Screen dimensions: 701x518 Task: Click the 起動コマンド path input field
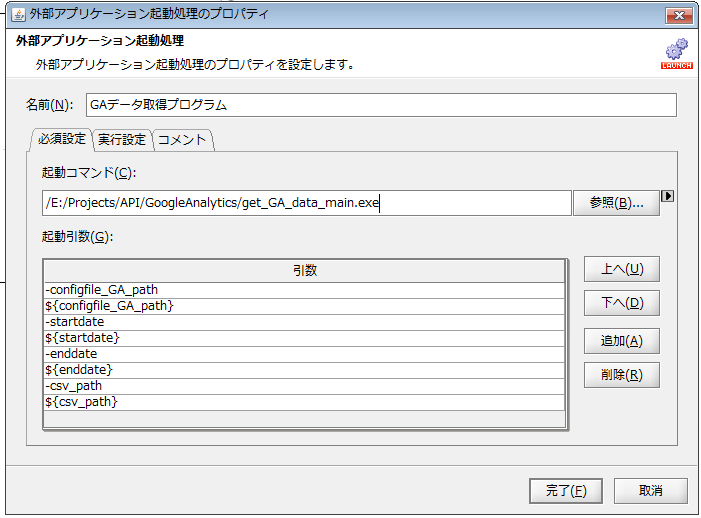(307, 203)
